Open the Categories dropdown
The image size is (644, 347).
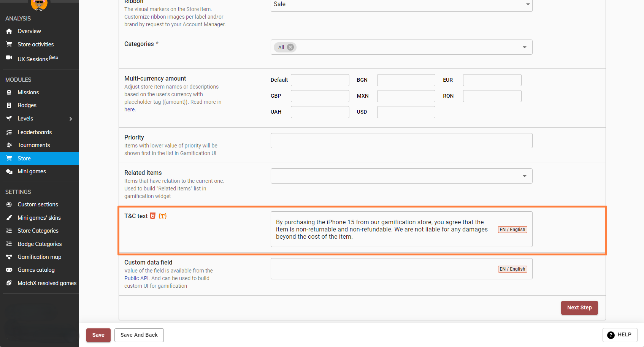[524, 47]
